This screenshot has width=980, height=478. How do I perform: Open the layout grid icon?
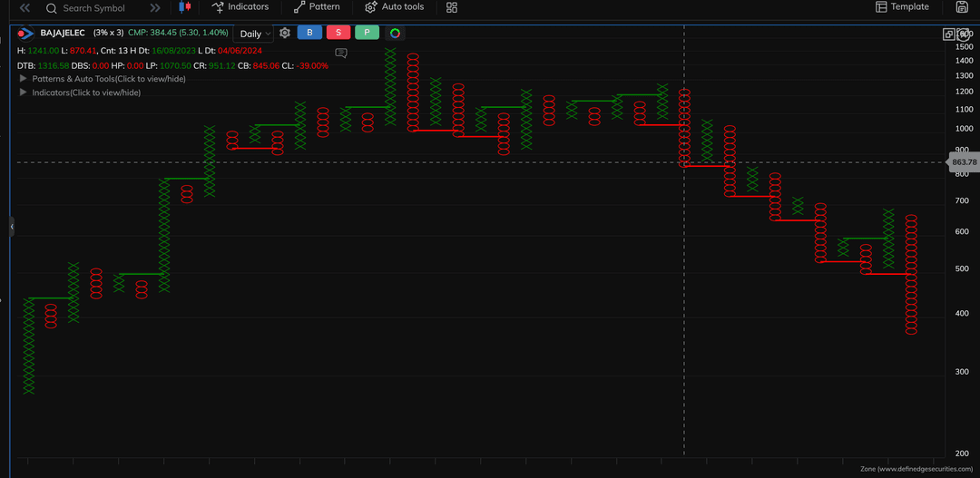click(x=452, y=7)
